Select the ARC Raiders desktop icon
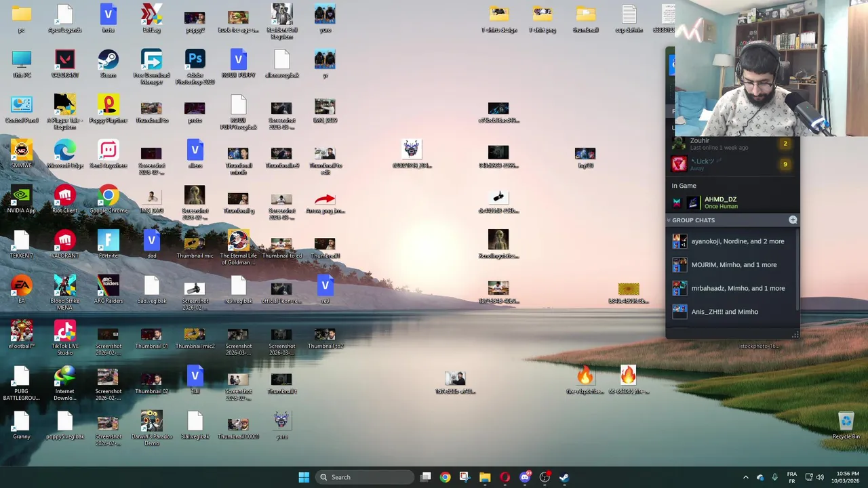This screenshot has width=868, height=488. coord(108,289)
